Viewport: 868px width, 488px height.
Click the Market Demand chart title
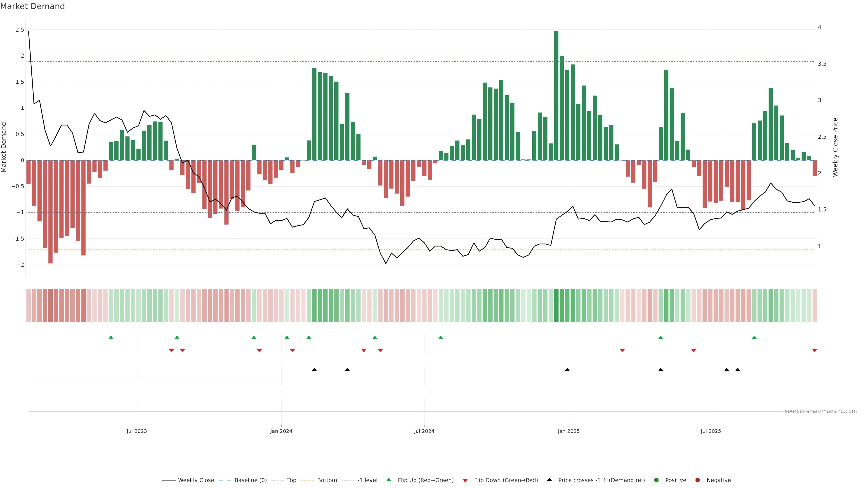click(x=32, y=6)
